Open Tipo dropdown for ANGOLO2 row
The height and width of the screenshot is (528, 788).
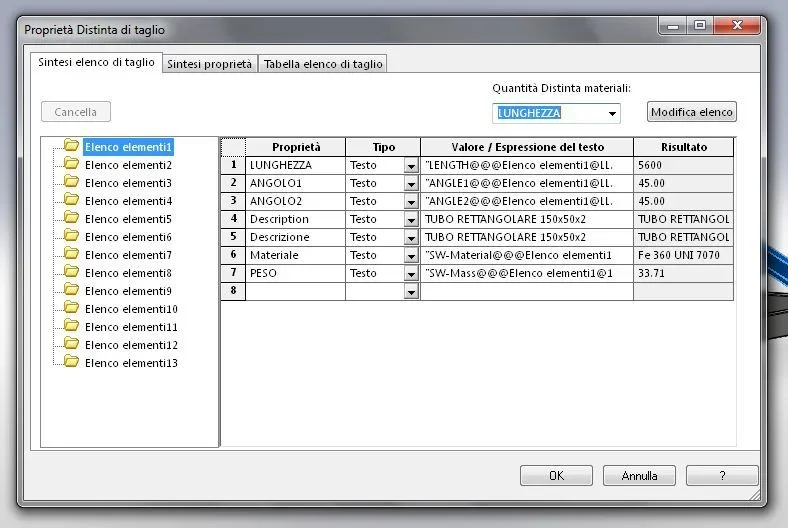tap(411, 202)
